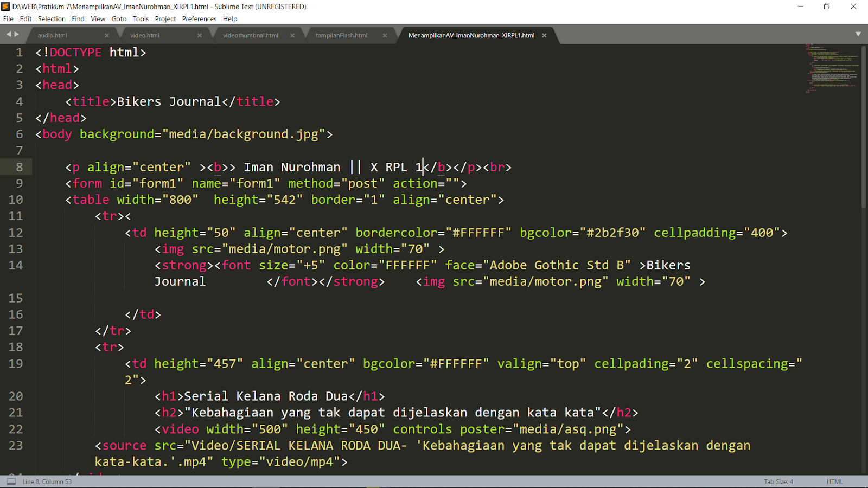Close the tampilanFlash.html tab with its X icon
The height and width of the screenshot is (488, 868).
pyautogui.click(x=385, y=35)
